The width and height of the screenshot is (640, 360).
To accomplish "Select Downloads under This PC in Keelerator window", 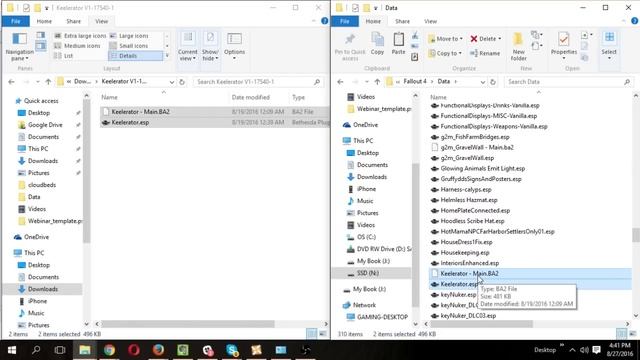I will click(x=42, y=289).
